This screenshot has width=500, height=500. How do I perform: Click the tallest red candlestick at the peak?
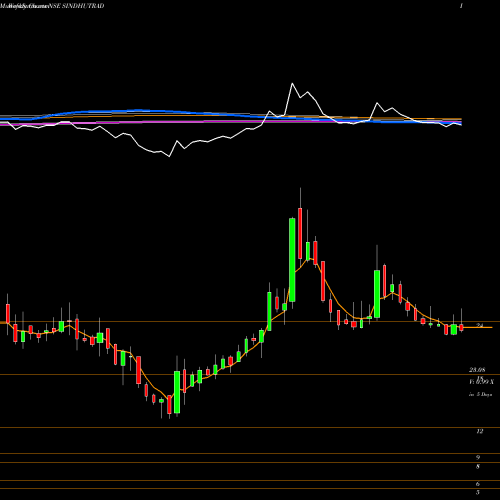[x=300, y=233]
